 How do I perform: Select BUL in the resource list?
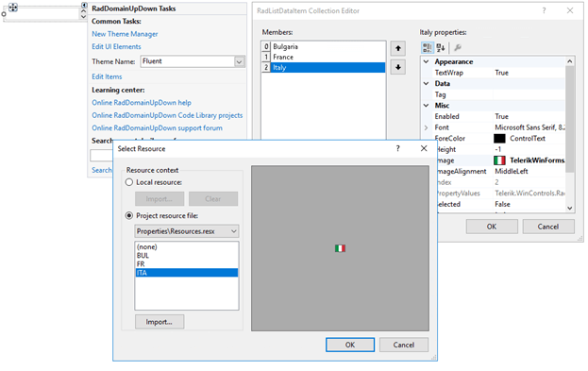point(186,256)
